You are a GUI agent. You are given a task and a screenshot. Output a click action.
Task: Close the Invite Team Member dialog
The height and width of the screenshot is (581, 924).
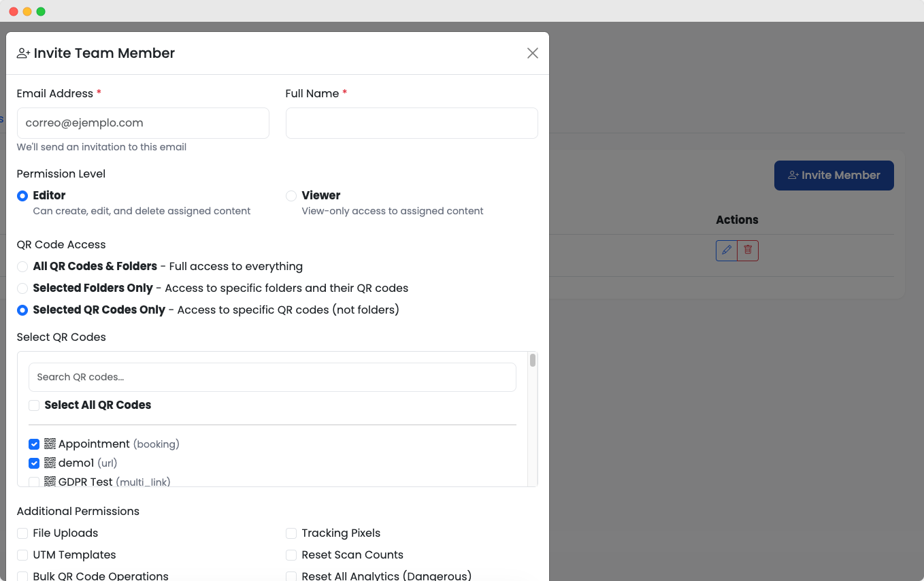533,53
